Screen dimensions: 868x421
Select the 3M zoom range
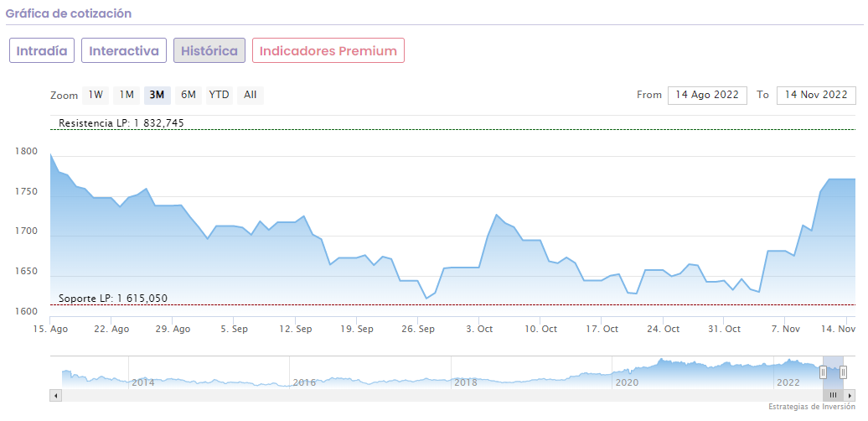click(157, 95)
